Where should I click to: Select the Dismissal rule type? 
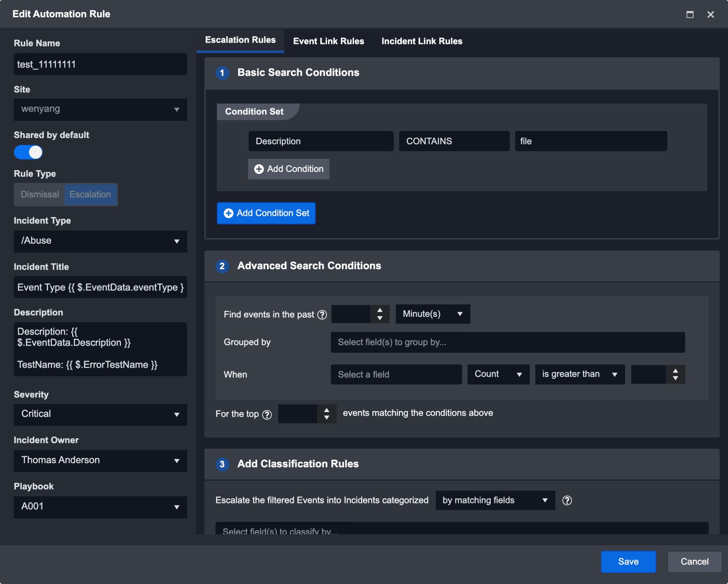(x=39, y=194)
